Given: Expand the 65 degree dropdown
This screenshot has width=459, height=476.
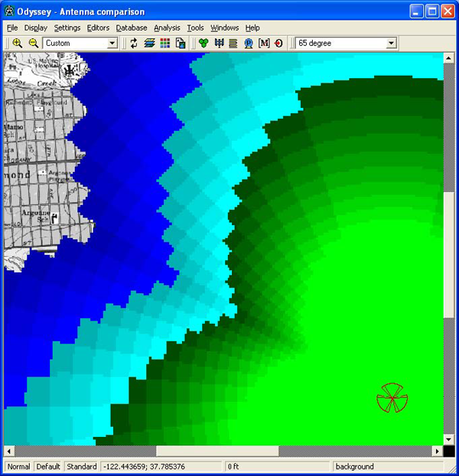Looking at the screenshot, I should [392, 44].
